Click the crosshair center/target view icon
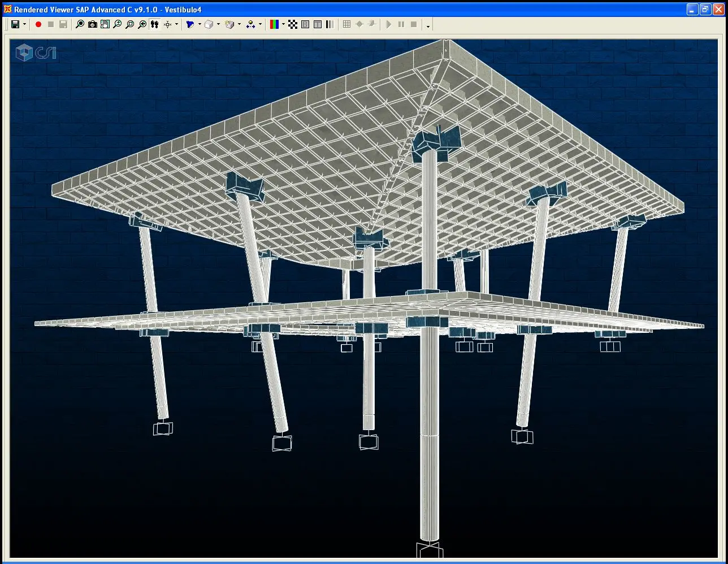The image size is (728, 564). coord(167,24)
